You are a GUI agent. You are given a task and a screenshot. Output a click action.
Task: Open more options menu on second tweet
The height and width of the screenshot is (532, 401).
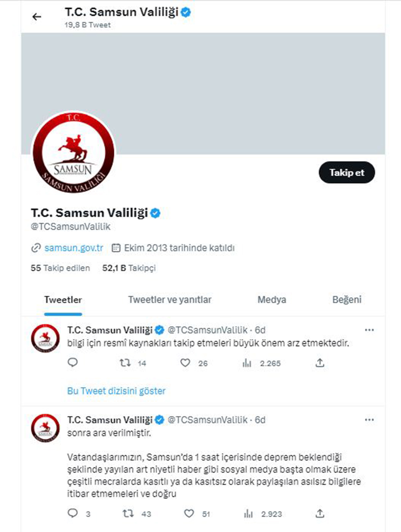(369, 420)
